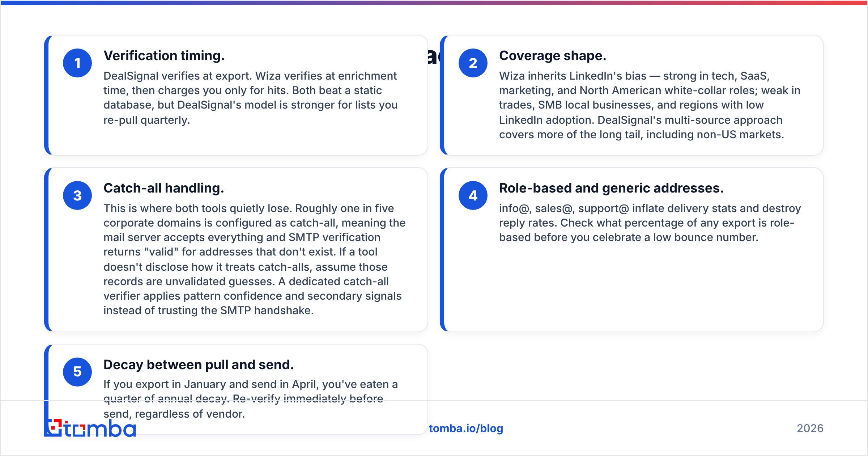Click the info@, sales@, support@ paragraph
The image size is (868, 456).
pyautogui.click(x=650, y=223)
